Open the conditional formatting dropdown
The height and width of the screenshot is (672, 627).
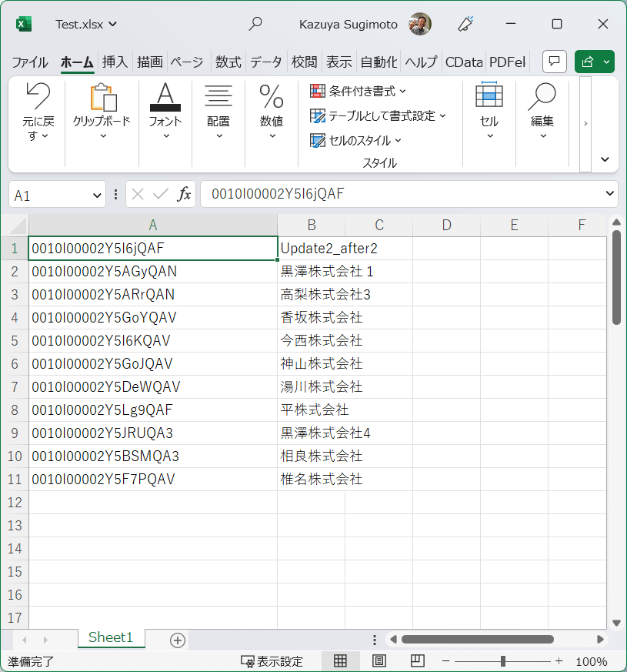(x=402, y=91)
